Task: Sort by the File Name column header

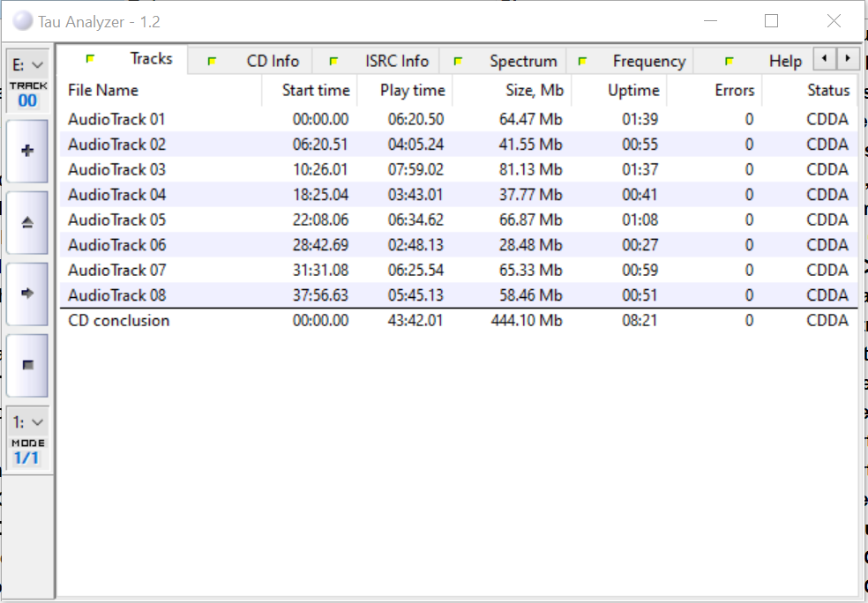Action: pos(103,90)
